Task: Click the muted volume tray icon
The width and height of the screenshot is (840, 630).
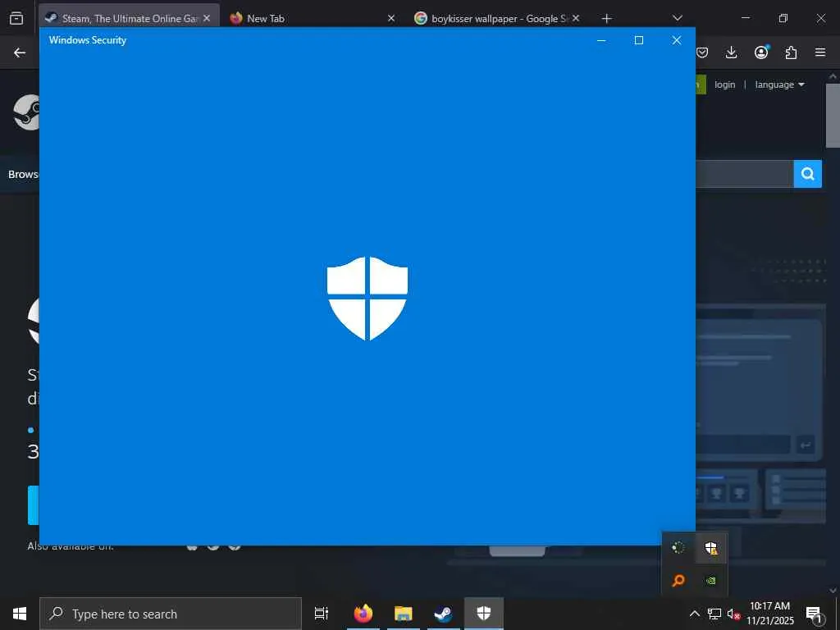Action: click(733, 614)
